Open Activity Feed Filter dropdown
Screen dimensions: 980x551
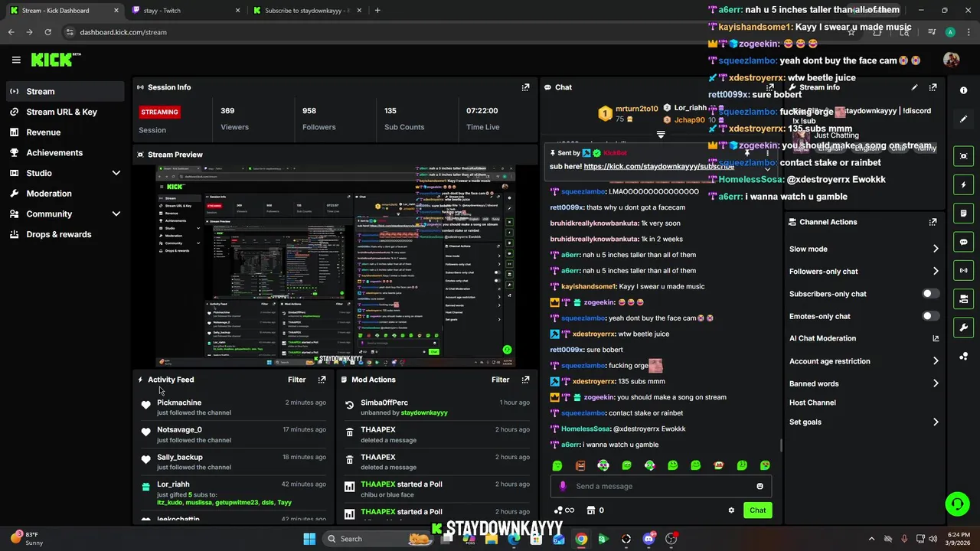tap(296, 380)
